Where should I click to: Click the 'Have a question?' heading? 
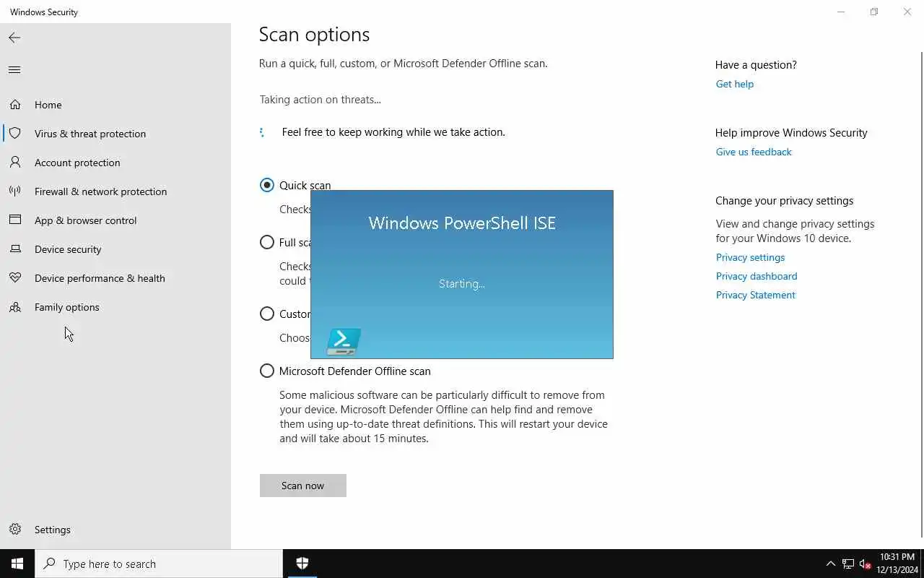coord(756,65)
